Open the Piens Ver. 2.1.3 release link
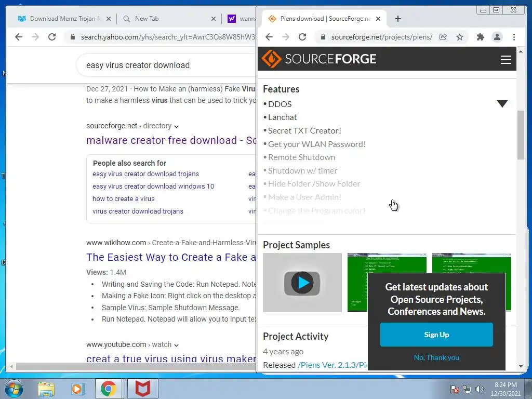Image resolution: width=532 pixels, height=399 pixels. point(332,365)
